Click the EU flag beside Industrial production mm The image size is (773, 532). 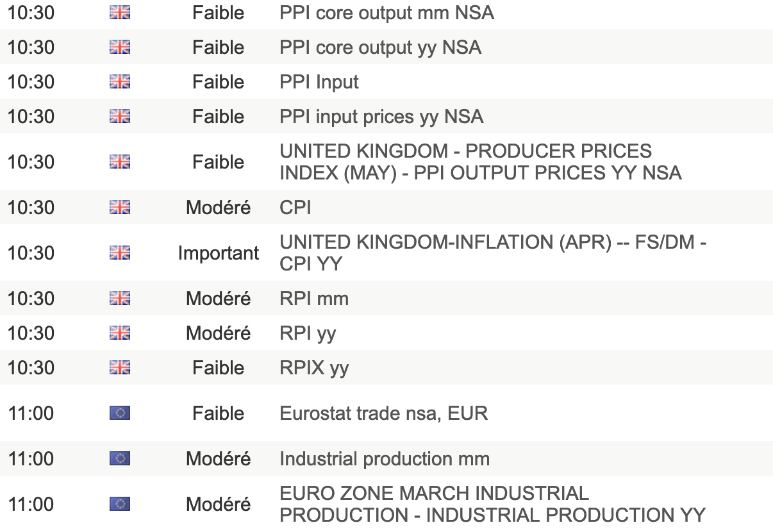tap(120, 459)
